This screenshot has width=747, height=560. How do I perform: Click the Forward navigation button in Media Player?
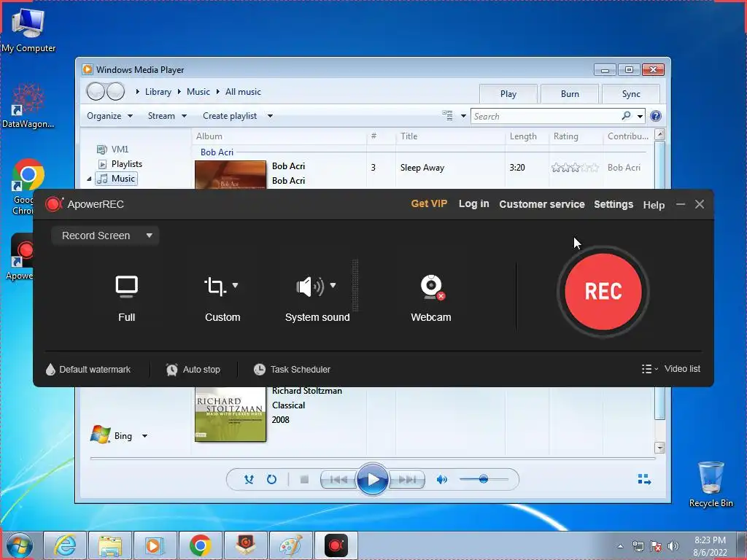click(x=116, y=91)
